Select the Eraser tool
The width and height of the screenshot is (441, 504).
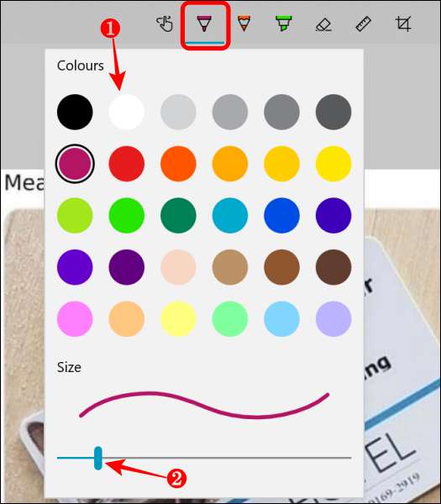pos(323,24)
